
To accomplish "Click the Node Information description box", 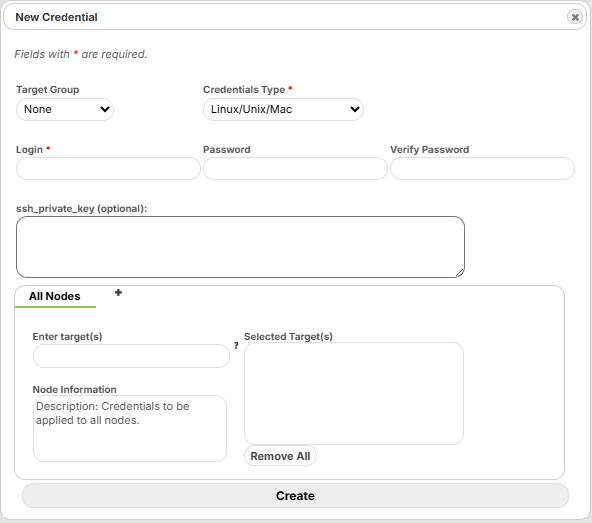I will [x=130, y=428].
